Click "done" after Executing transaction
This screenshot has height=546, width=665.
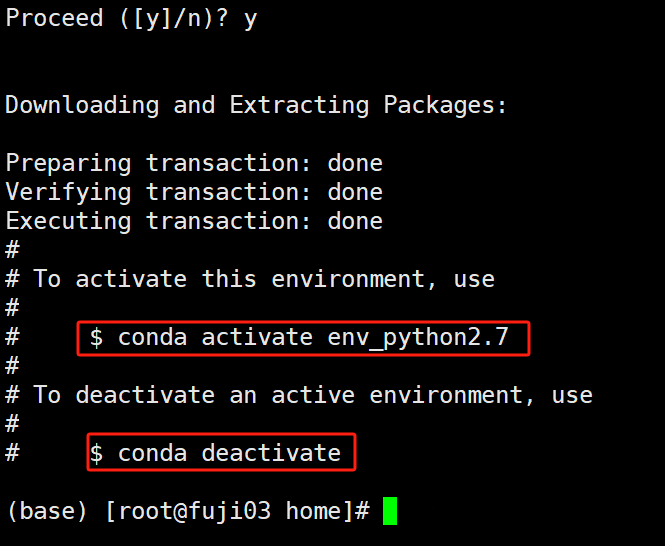(x=355, y=221)
